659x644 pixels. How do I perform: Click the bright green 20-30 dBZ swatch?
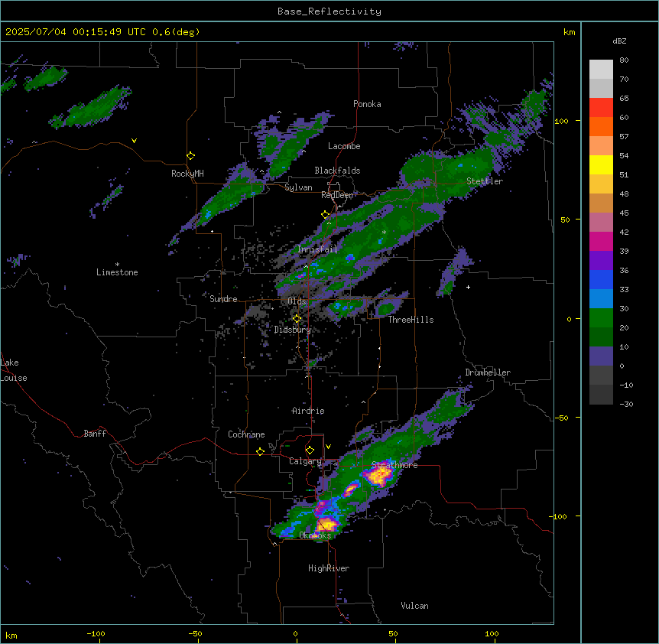tap(601, 318)
